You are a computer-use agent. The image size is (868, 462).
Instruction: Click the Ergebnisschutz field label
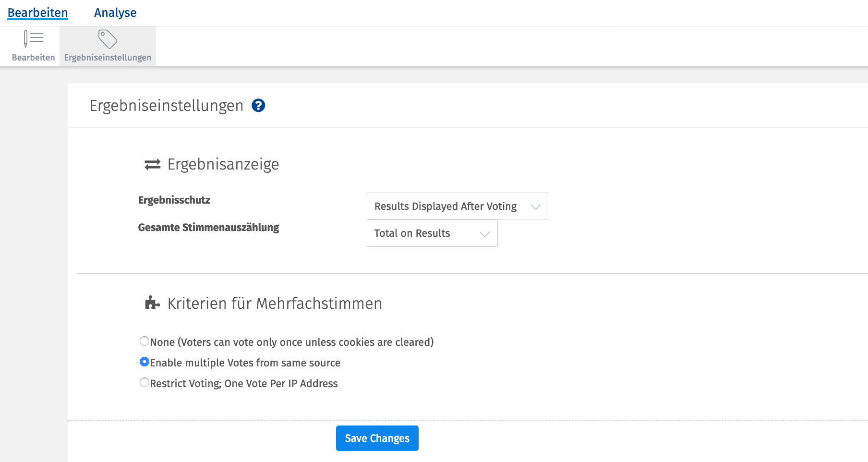pyautogui.click(x=174, y=200)
